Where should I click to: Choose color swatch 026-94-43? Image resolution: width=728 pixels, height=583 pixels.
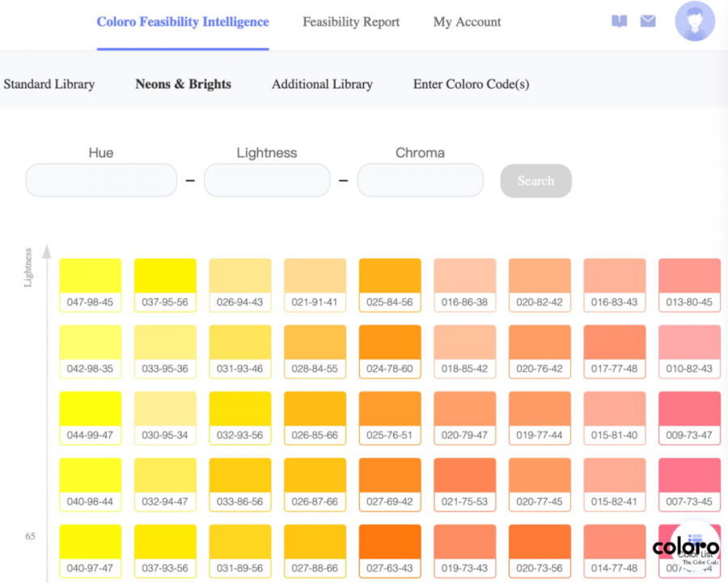(240, 285)
